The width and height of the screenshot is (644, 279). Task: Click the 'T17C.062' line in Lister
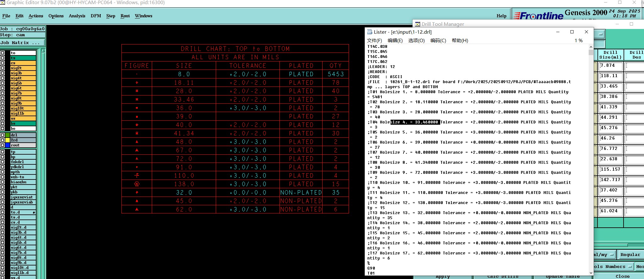click(x=377, y=62)
